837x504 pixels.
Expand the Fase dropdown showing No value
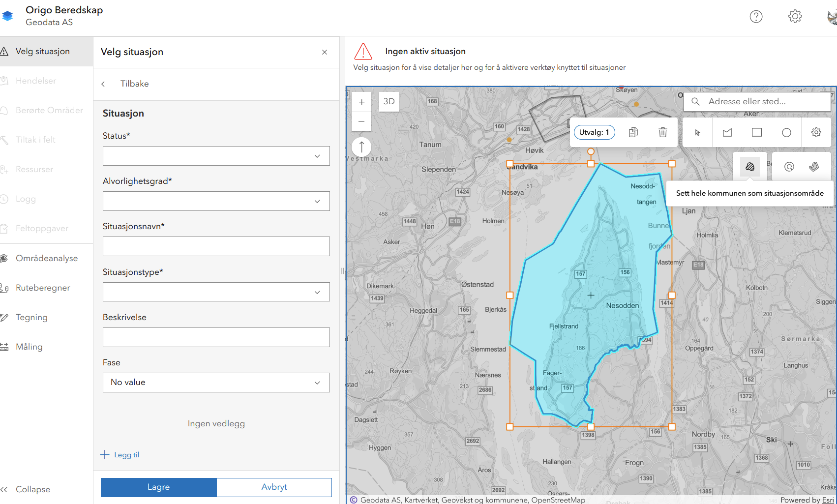(216, 383)
